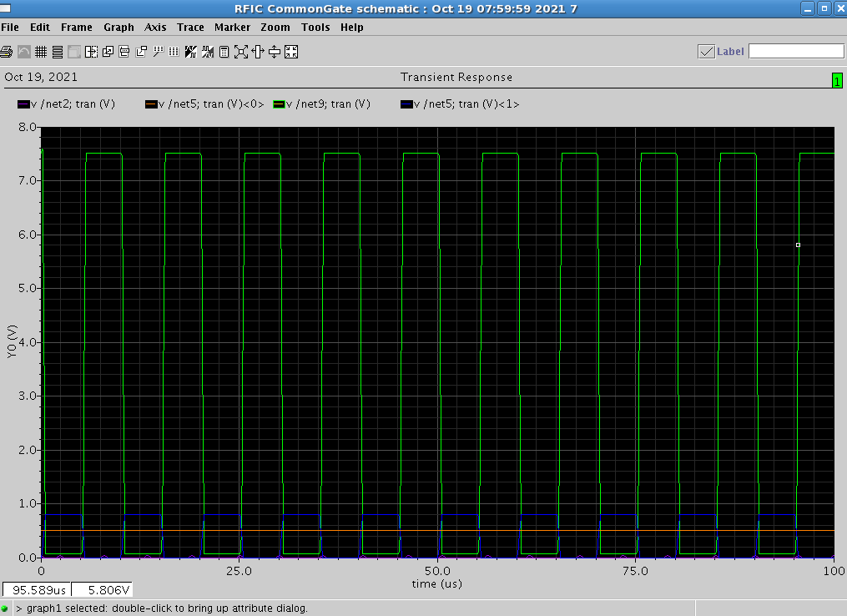Click the greyed stacked-frames icon

pos(74,52)
